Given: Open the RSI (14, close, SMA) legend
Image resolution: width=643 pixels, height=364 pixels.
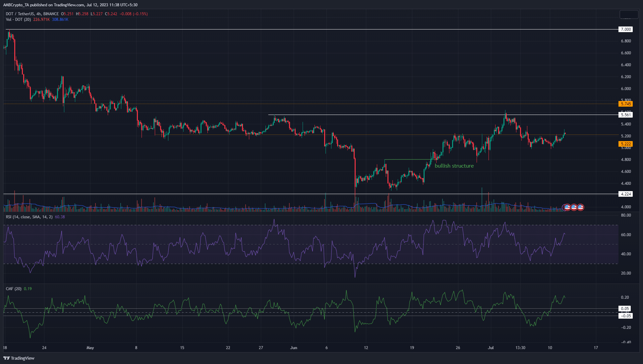Looking at the screenshot, I should coord(29,217).
